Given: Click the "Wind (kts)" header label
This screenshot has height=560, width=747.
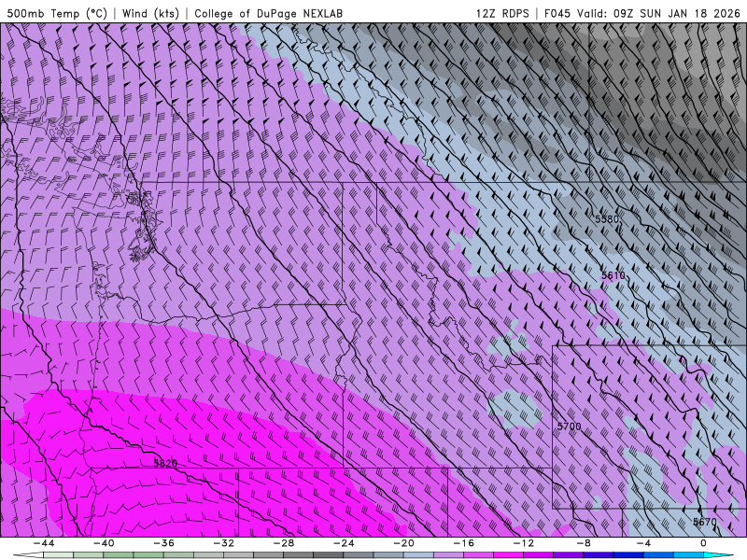Looking at the screenshot, I should [150, 13].
